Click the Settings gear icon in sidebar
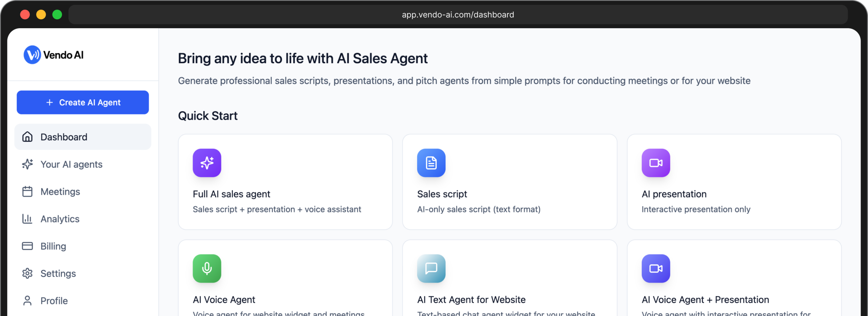Viewport: 868px width, 316px height. tap(27, 273)
